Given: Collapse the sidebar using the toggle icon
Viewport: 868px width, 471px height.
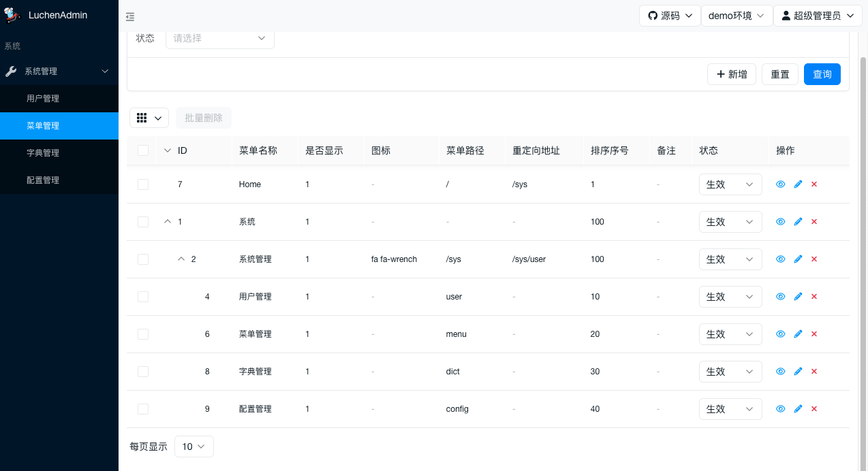Looking at the screenshot, I should (129, 16).
